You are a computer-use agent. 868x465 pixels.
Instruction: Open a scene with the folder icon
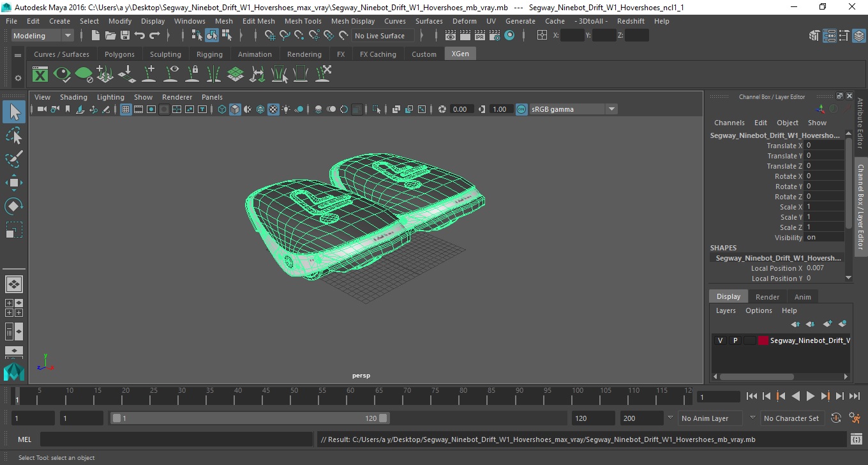click(110, 36)
